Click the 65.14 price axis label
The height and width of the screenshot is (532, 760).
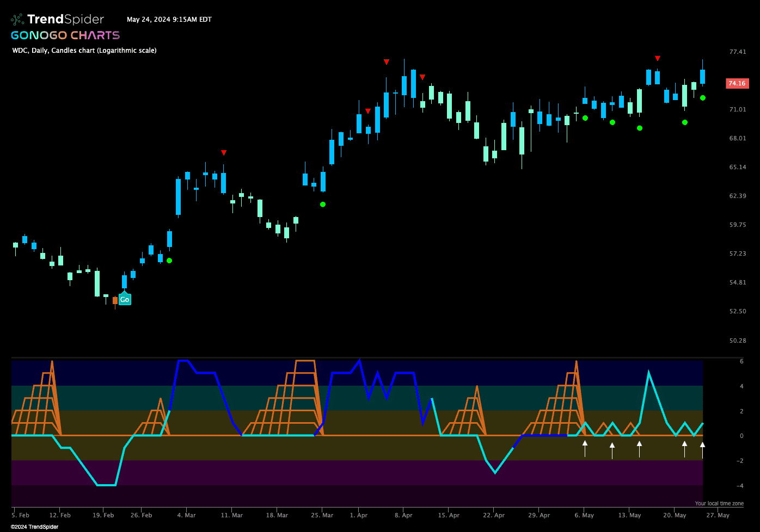point(738,167)
